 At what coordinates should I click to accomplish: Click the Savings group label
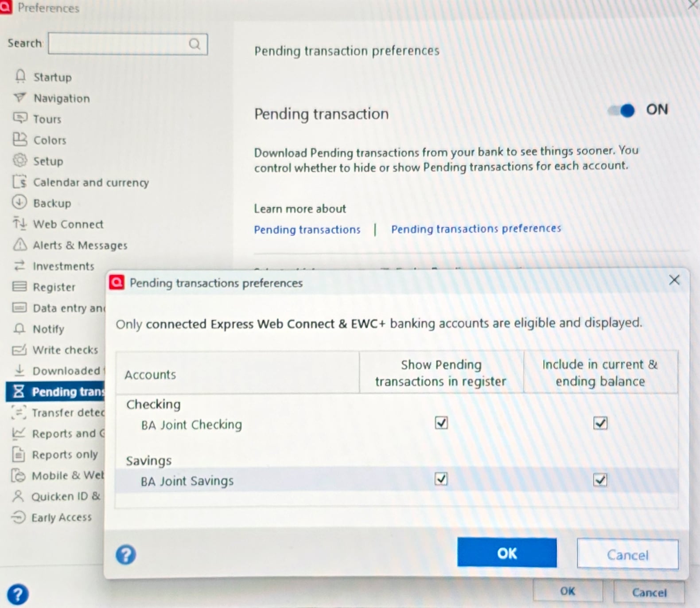pyautogui.click(x=148, y=461)
